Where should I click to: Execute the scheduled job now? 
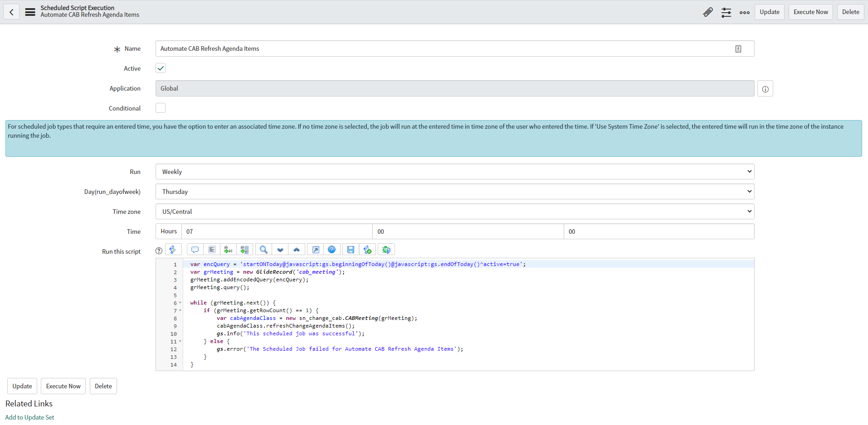click(x=810, y=12)
